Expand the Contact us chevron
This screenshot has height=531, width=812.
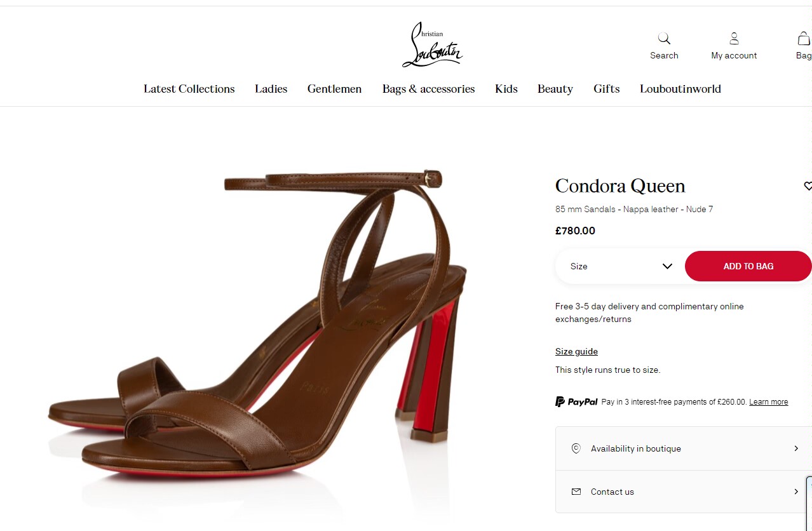click(x=796, y=492)
